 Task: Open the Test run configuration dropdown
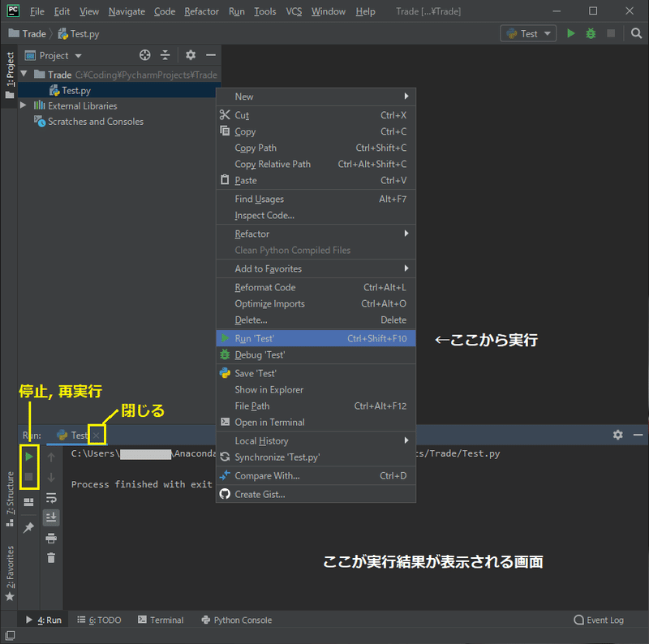(528, 33)
